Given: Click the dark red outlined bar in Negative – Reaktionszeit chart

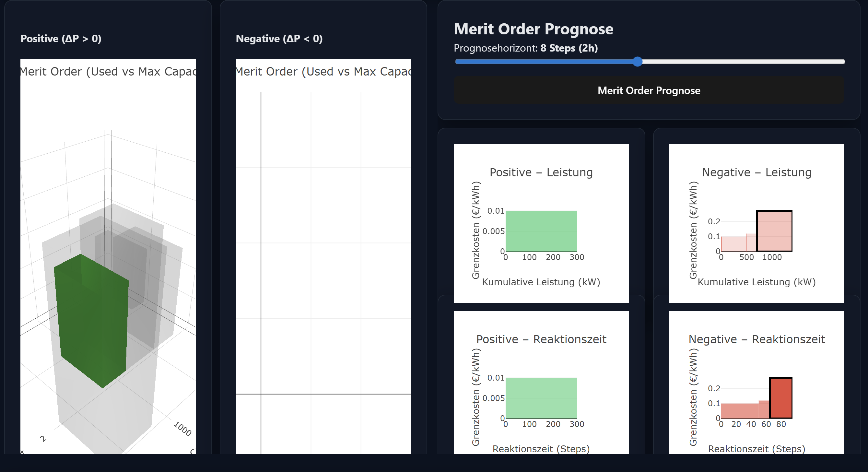Looking at the screenshot, I should 780,397.
